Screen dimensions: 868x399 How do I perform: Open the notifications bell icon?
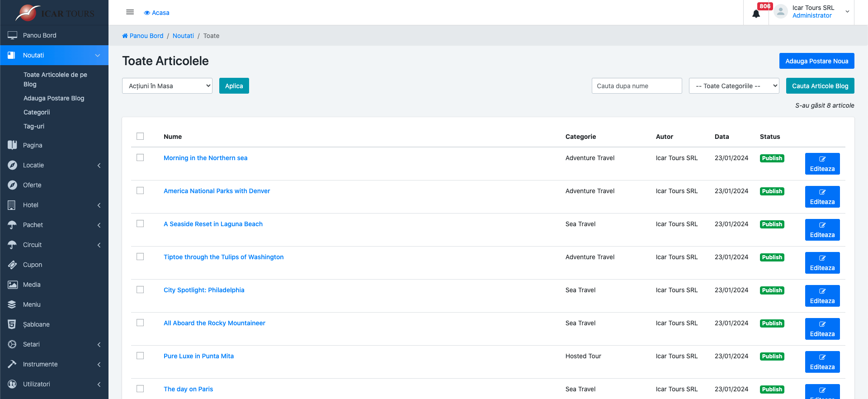[x=756, y=14]
